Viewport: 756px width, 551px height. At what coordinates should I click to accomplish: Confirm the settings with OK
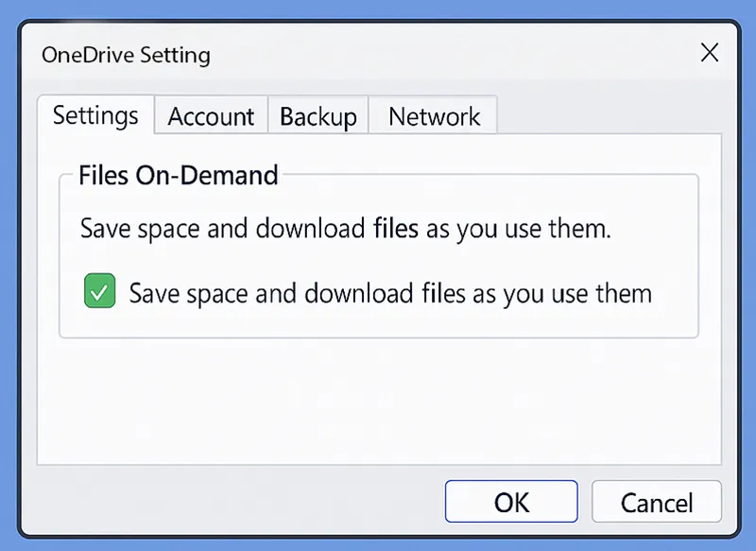(x=511, y=502)
